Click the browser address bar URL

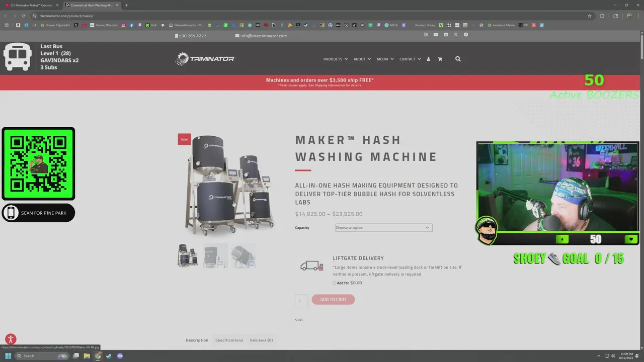click(x=66, y=16)
